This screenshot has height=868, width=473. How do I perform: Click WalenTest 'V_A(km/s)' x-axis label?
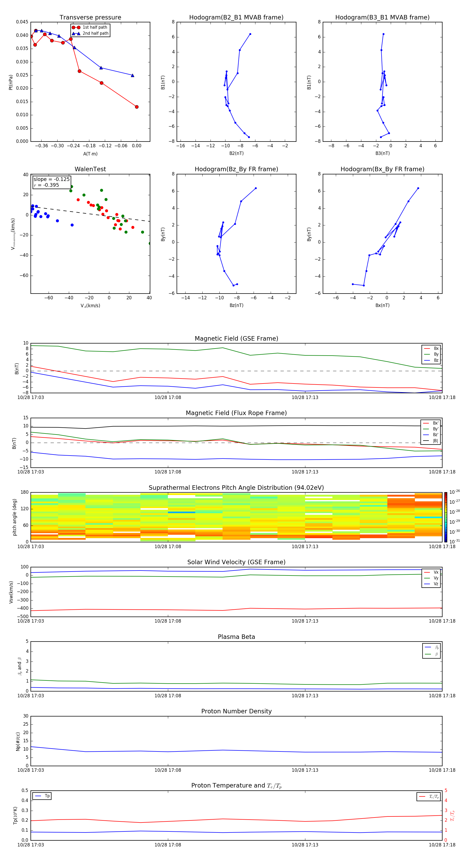(x=90, y=306)
